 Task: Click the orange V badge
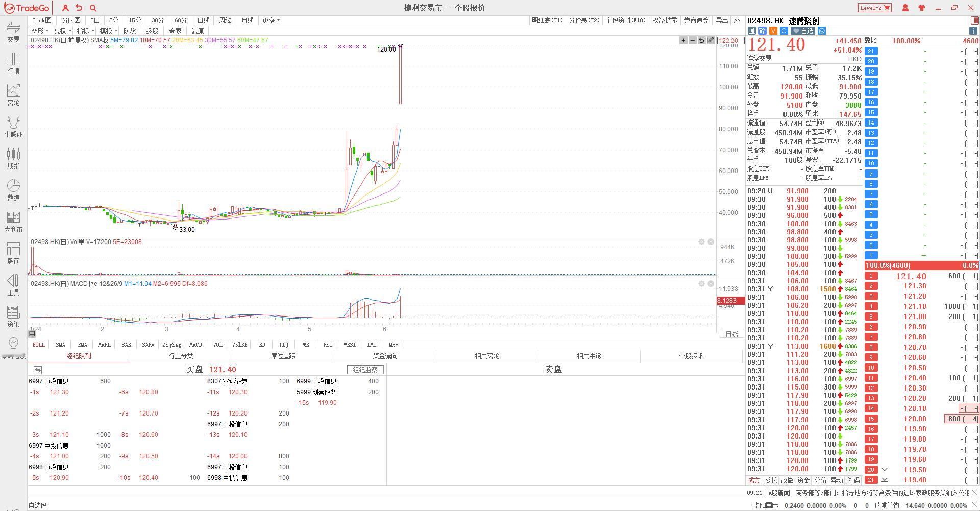[773, 31]
